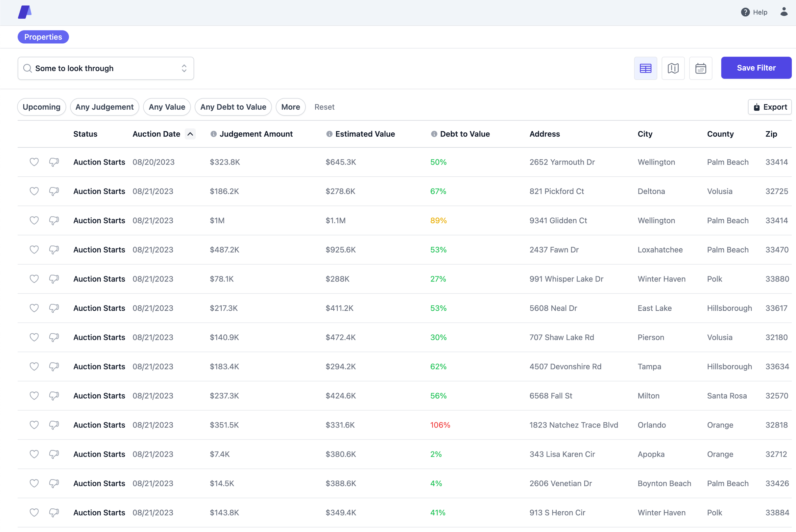Open the Any Judgement filter
Image resolution: width=796 pixels, height=532 pixels.
[x=104, y=107]
